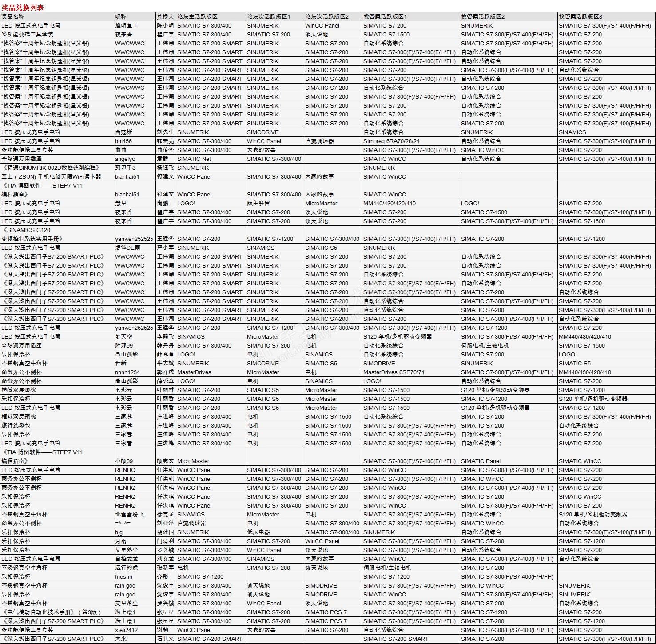Click the redeemer name 徐克龙
Image resolution: width=656 pixels, height=644 pixels.
[165, 514]
